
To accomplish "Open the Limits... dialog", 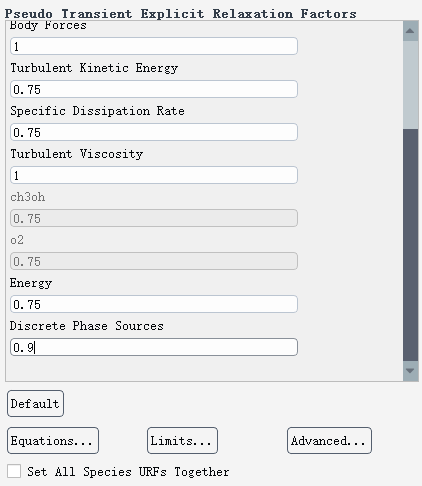I will pos(182,441).
